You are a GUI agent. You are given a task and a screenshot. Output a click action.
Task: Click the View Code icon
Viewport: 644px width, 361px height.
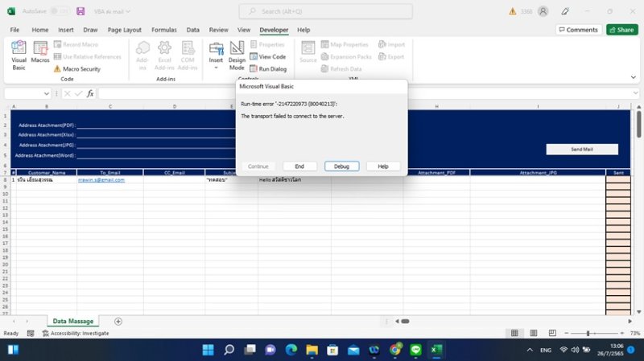267,57
